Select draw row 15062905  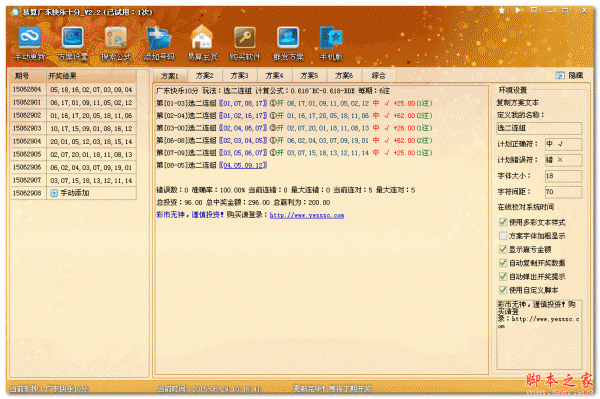(x=73, y=155)
